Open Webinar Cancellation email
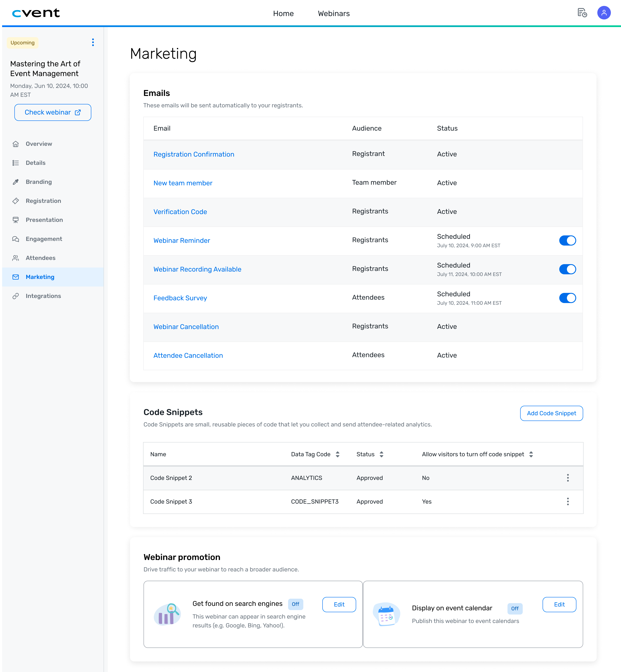 (x=186, y=326)
